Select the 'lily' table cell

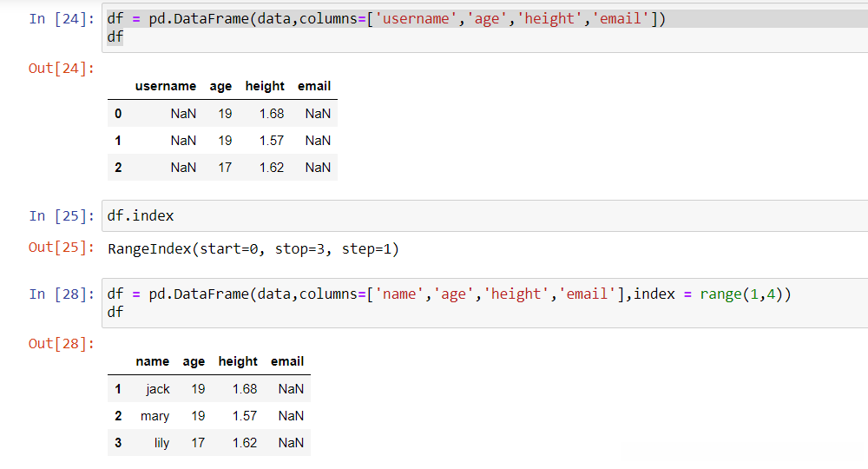point(161,443)
